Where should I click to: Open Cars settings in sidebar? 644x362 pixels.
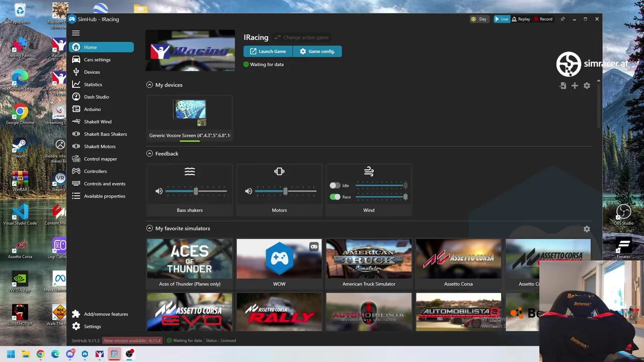(102, 60)
